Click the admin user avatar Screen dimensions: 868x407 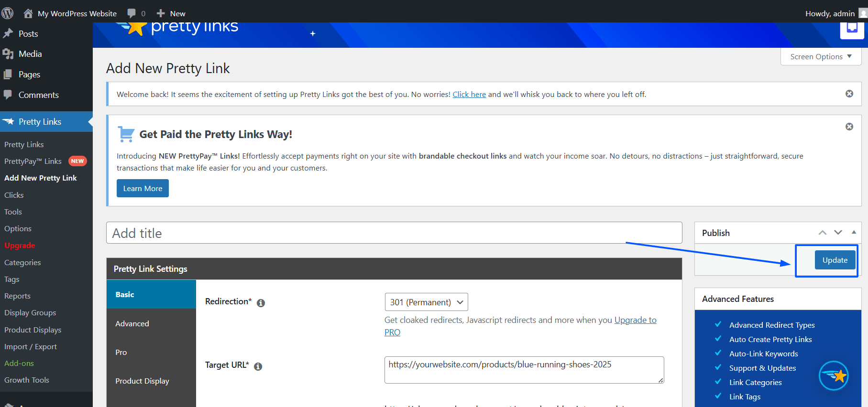point(863,13)
